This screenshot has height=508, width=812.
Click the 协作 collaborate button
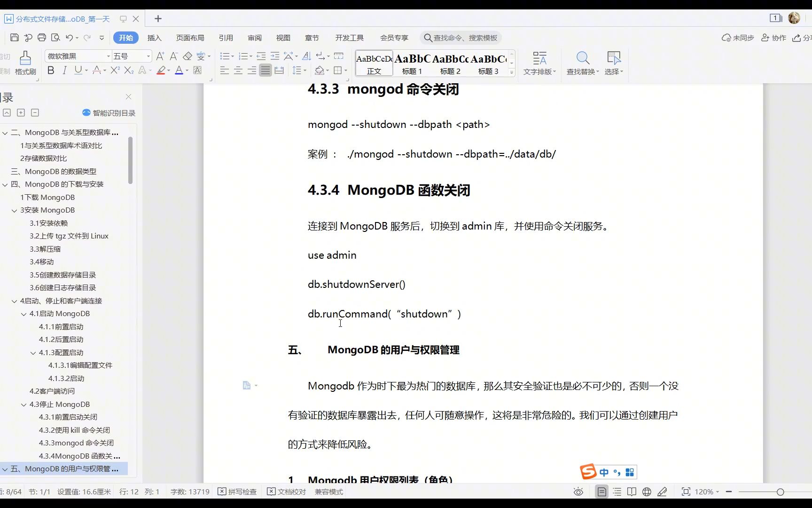(x=773, y=38)
